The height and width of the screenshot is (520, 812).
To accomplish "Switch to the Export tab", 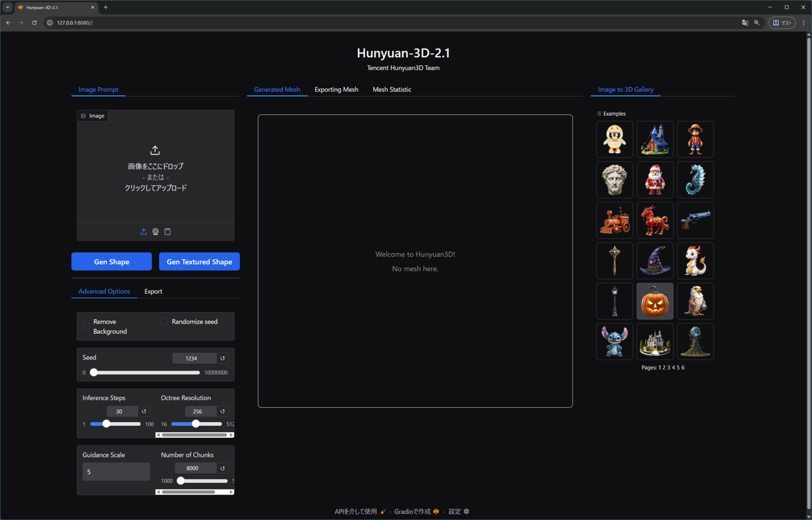I will [x=153, y=291].
